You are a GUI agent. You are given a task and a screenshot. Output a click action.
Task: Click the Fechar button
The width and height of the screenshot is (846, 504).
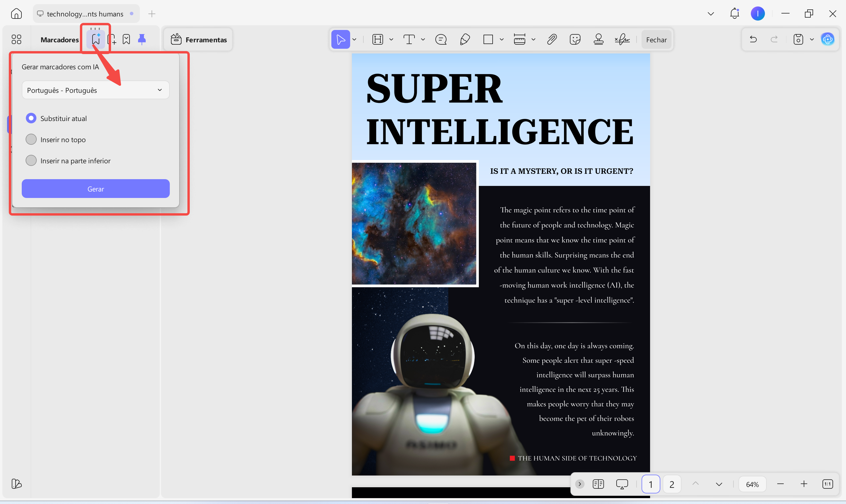click(656, 40)
